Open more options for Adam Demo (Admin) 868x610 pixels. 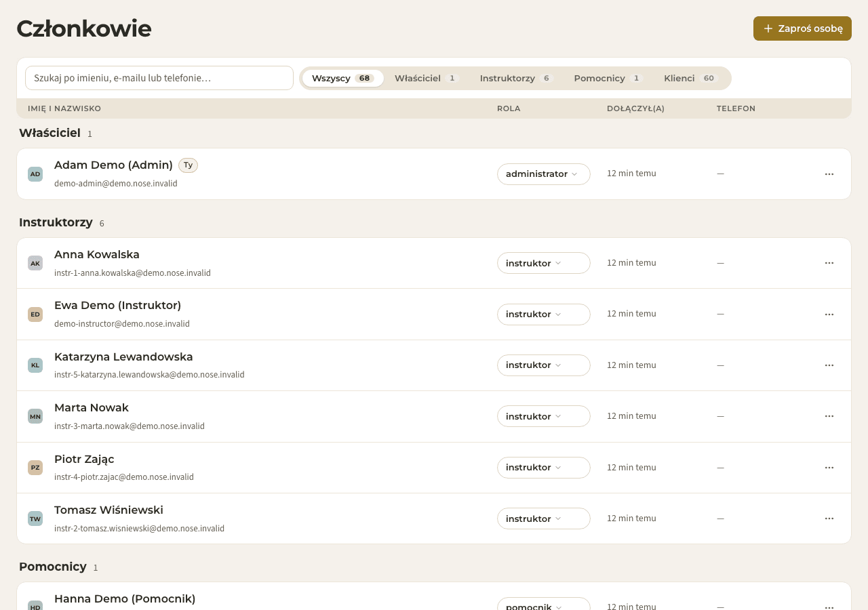(x=829, y=174)
